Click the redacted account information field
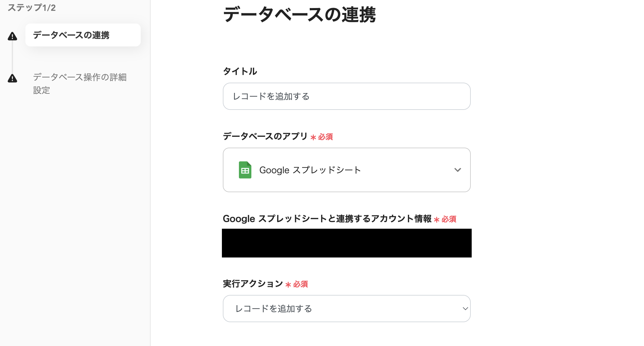The height and width of the screenshot is (346, 644). click(346, 243)
